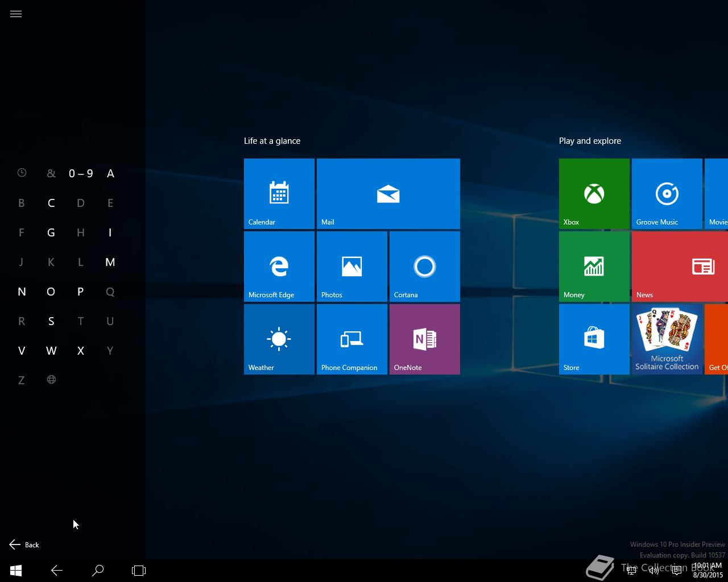Jump to apps starting with V
The width and height of the screenshot is (728, 582).
(22, 351)
